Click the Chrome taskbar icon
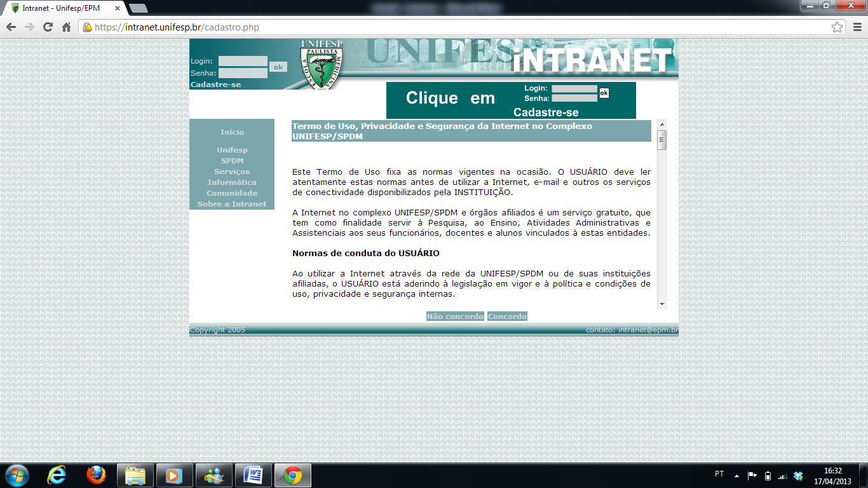 coord(292,475)
